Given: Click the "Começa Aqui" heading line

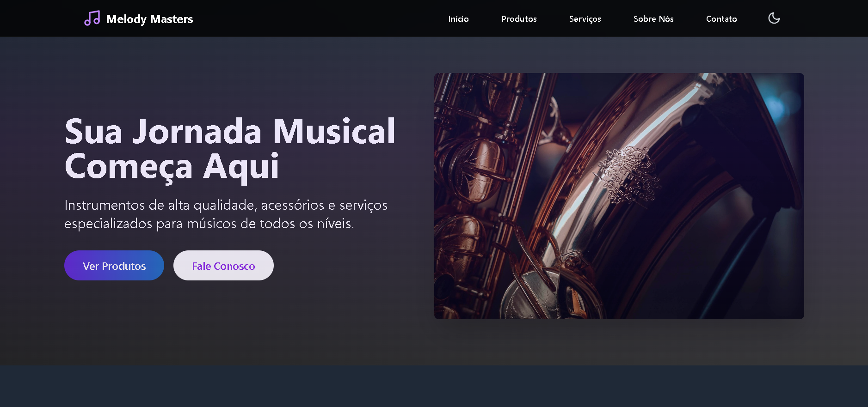Looking at the screenshot, I should 172,166.
